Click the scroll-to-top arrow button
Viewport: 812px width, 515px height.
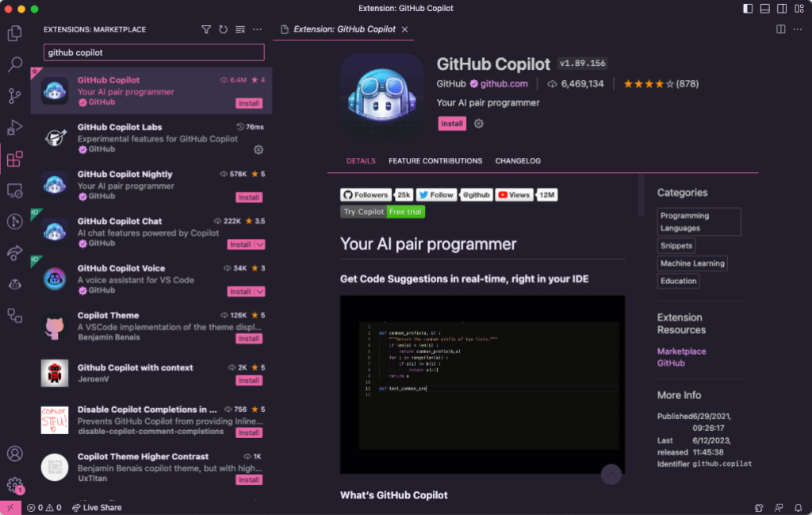point(611,474)
